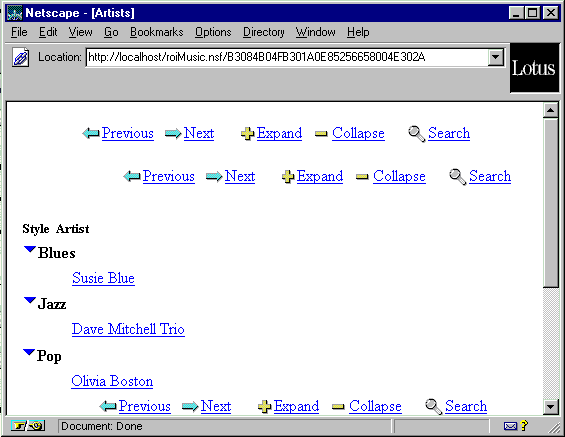
Task: Click the magnifier icon beside first-row Search
Action: tap(417, 134)
